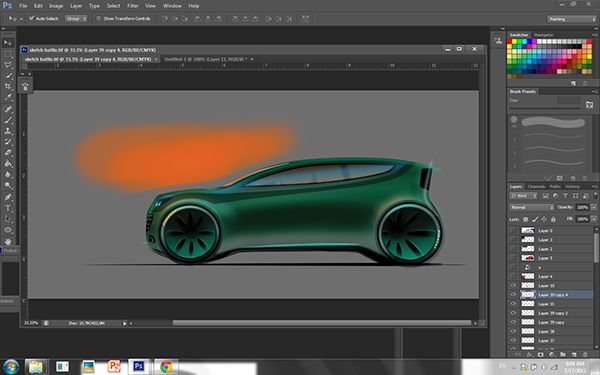This screenshot has width=600, height=375.
Task: Click the canvas horizontal scrollbar
Action: click(321, 323)
